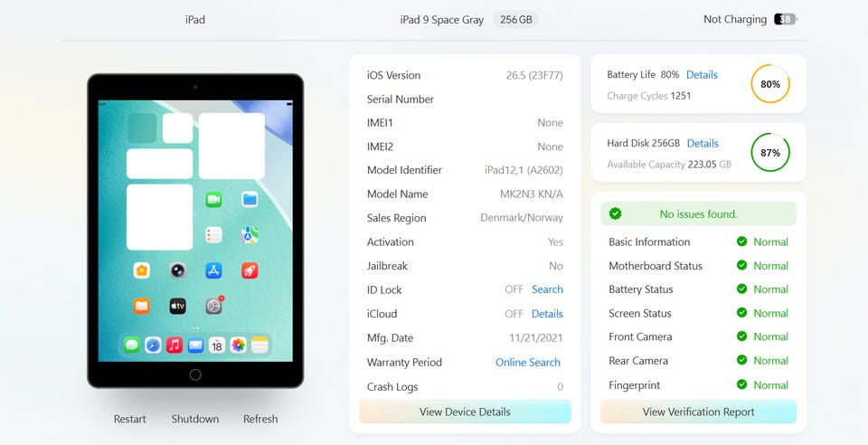This screenshot has width=868, height=445.
Task: Click the Mfg. Date value 11/21/2021
Action: [536, 338]
